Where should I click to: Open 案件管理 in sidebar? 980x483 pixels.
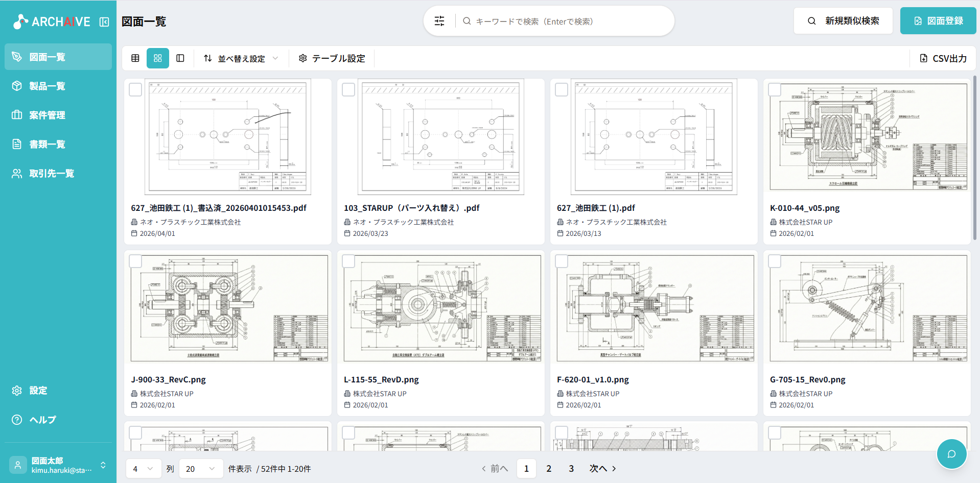pyautogui.click(x=58, y=115)
